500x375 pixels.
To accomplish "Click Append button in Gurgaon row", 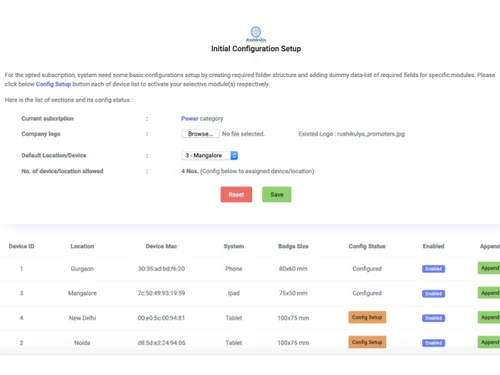I will pos(489,268).
